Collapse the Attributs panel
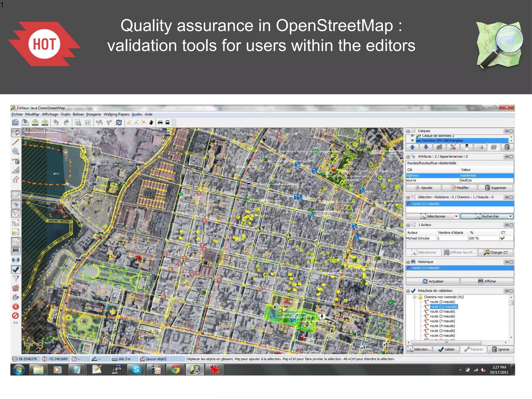The width and height of the screenshot is (532, 399). click(408, 157)
